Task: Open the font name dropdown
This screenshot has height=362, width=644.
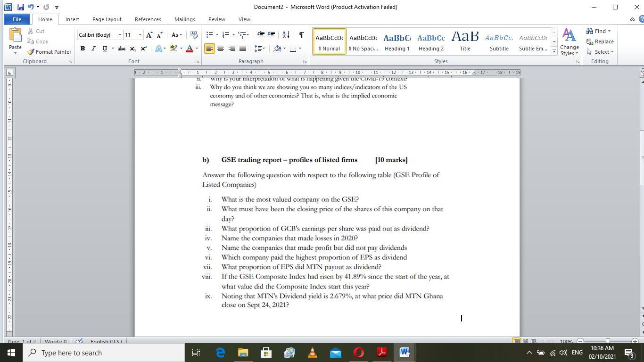Action: click(x=120, y=34)
